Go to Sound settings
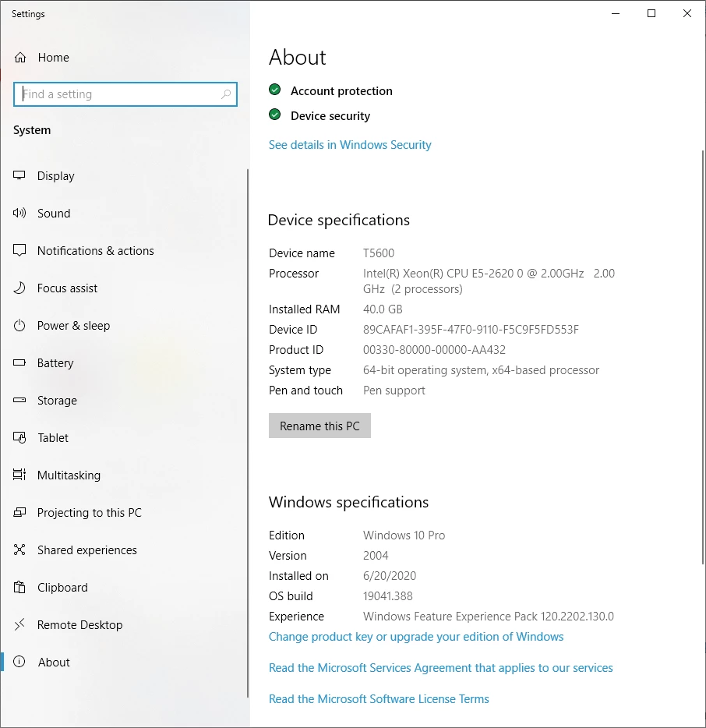The height and width of the screenshot is (728, 706). tap(54, 213)
